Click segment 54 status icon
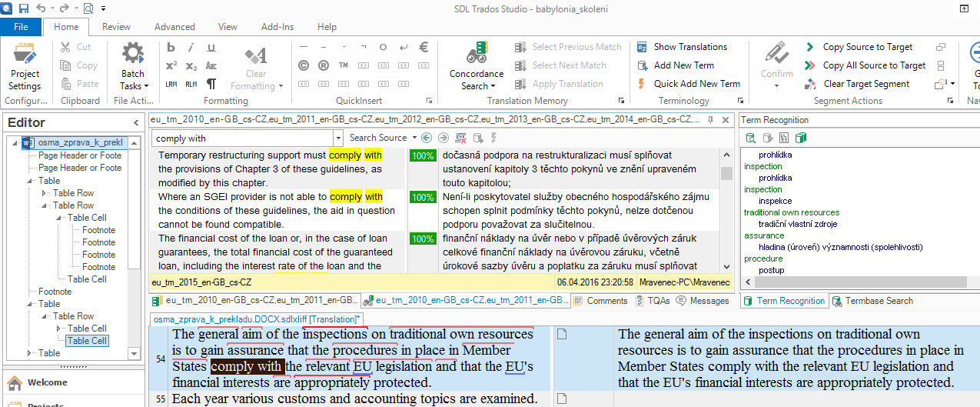The height and width of the screenshot is (407, 980). (x=562, y=334)
